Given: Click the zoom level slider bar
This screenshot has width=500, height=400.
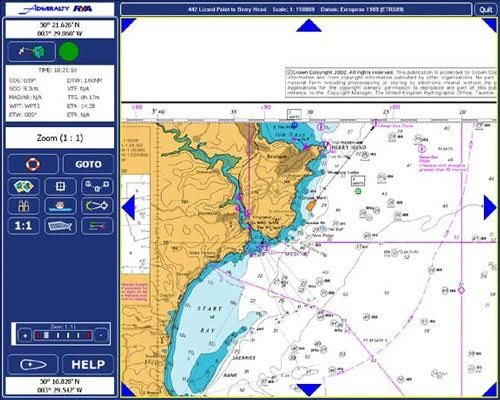Looking at the screenshot, I should click(63, 335).
